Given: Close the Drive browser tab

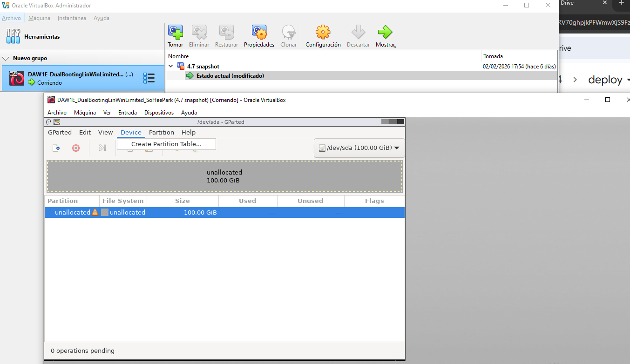Looking at the screenshot, I should (x=605, y=2).
